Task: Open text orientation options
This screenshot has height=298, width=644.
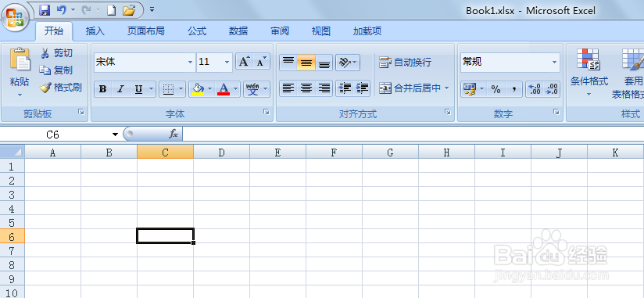Action: tap(348, 63)
